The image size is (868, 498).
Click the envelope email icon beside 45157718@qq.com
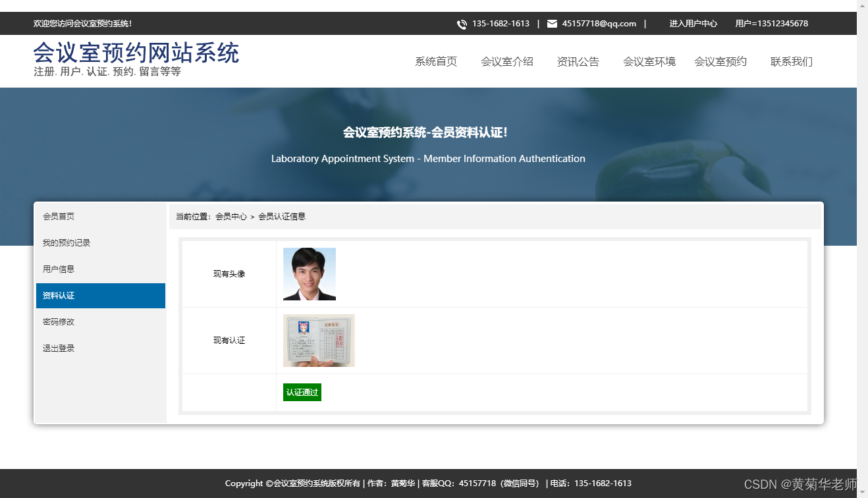(x=552, y=24)
